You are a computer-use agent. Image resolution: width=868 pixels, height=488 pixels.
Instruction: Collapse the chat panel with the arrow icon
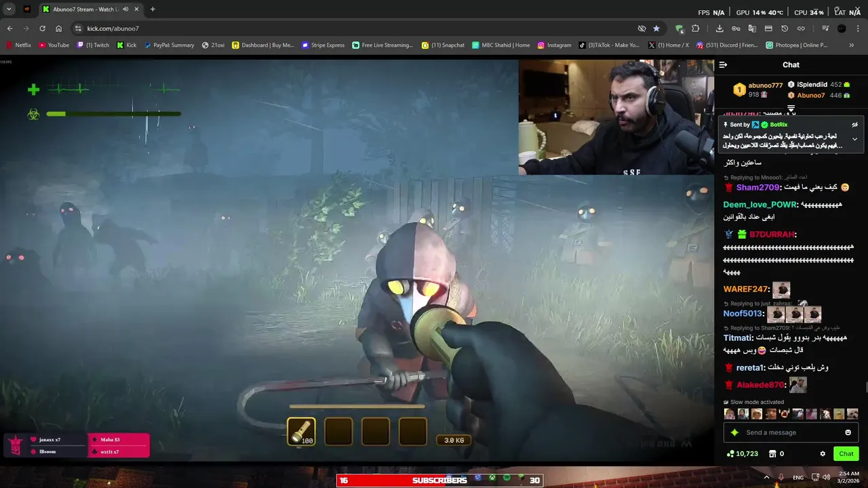click(x=723, y=65)
